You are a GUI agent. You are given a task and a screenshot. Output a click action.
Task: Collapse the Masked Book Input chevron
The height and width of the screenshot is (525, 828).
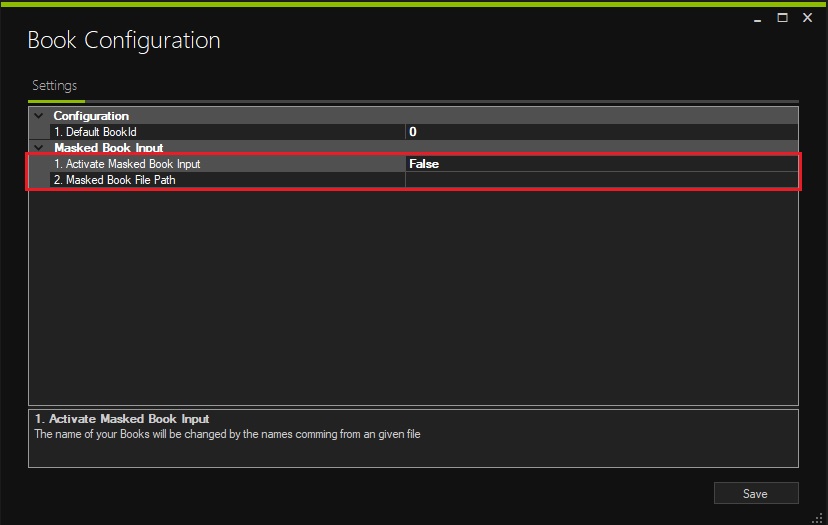(x=39, y=148)
